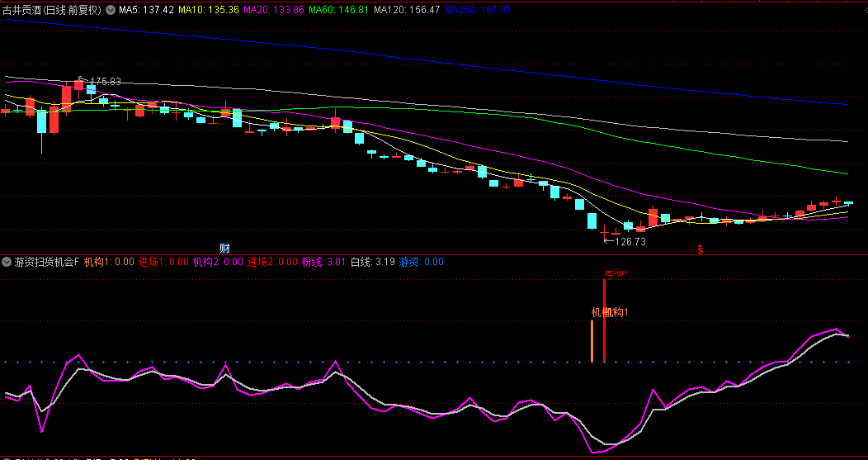The image size is (868, 460).
Task: Click the red S signal marker
Action: pos(701,249)
